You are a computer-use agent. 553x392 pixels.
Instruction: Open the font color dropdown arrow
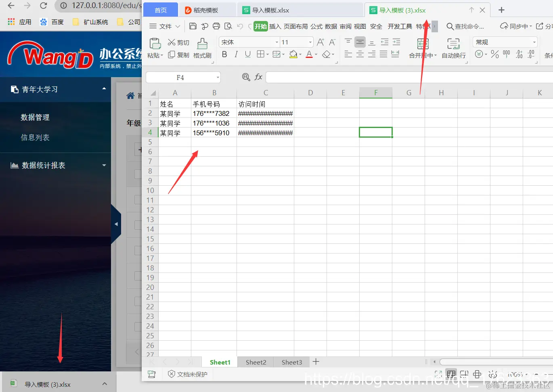click(316, 55)
